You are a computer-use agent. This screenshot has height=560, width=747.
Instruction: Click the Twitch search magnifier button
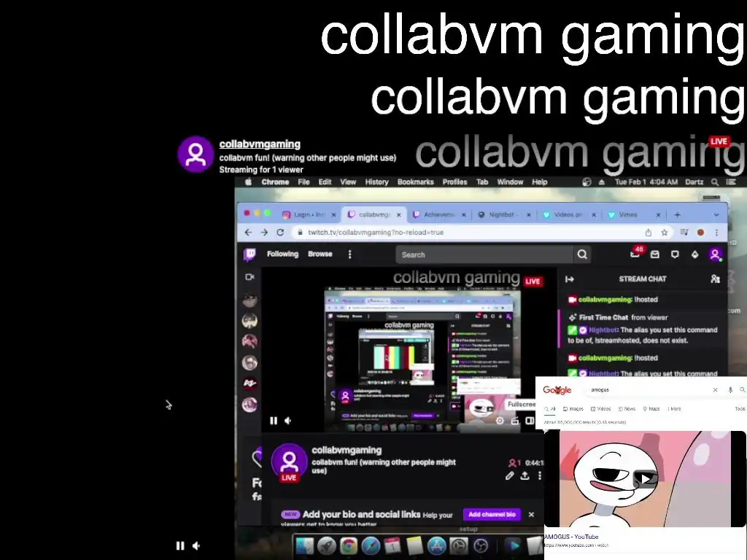pyautogui.click(x=582, y=254)
